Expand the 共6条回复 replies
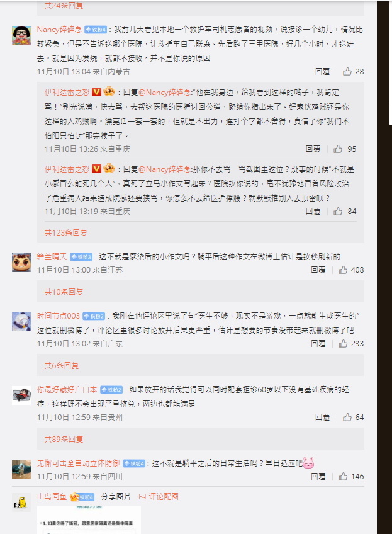 tap(62, 365)
